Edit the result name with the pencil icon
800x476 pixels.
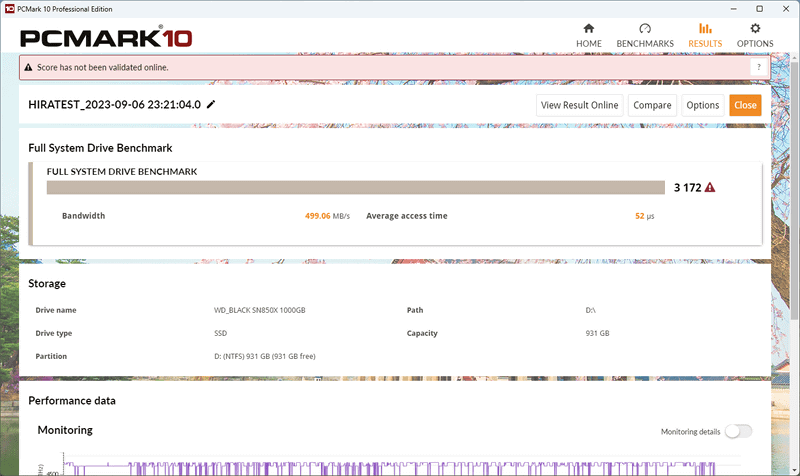click(211, 104)
